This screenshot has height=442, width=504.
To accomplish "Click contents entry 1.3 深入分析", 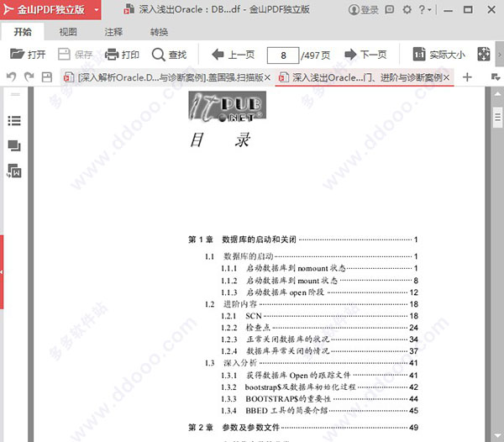I will pos(311,363).
